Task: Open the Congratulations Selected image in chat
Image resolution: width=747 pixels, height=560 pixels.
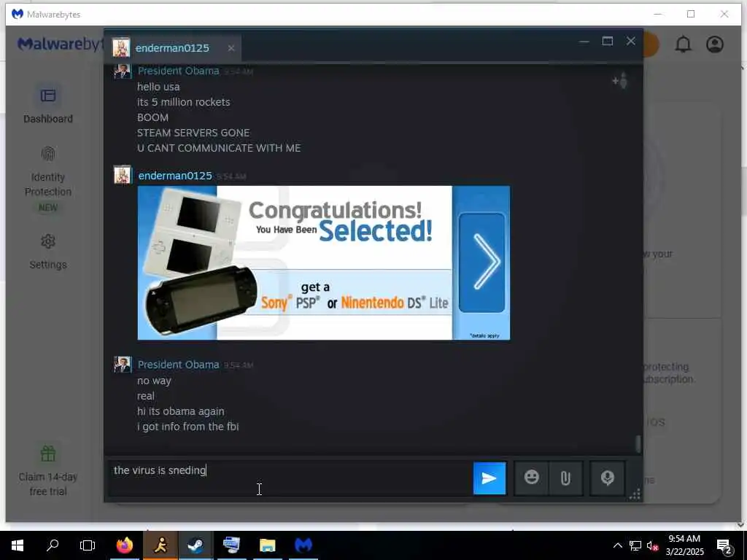Action: pos(323,262)
